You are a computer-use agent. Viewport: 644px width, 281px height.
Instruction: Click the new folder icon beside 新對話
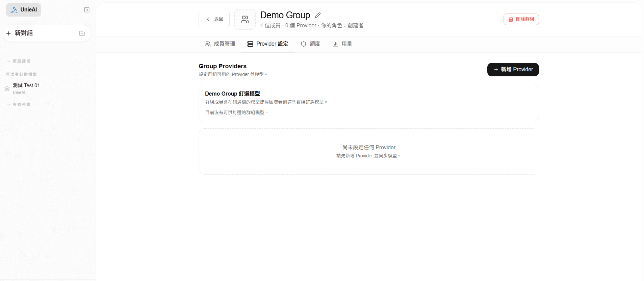(82, 33)
